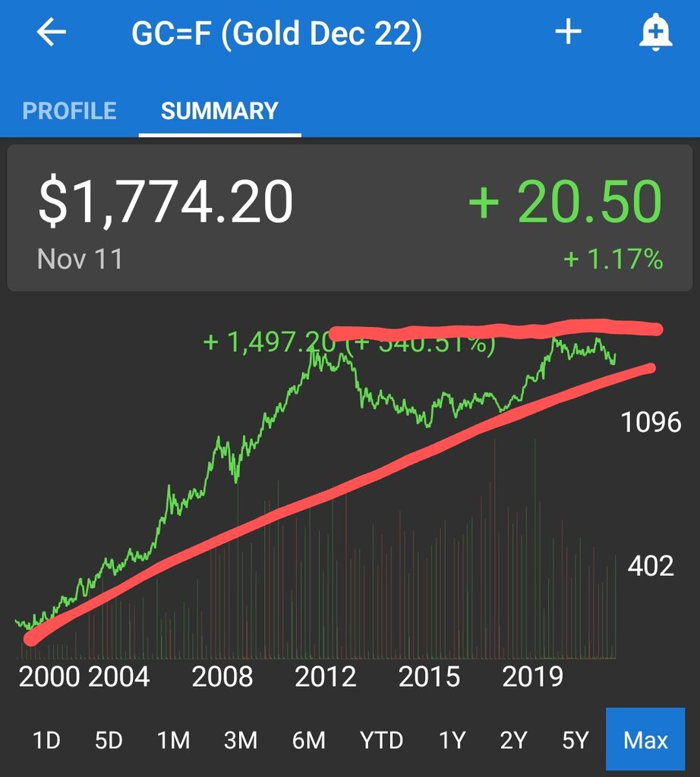Select the Max range button
The width and height of the screenshot is (700, 777).
645,740
